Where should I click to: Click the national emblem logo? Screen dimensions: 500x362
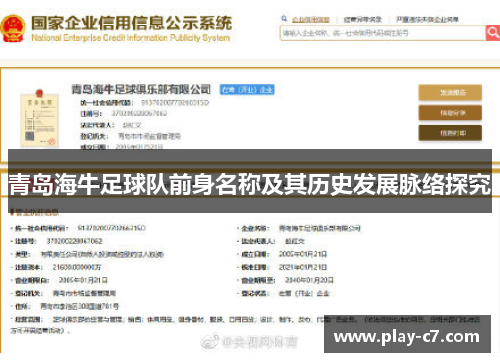point(13,29)
